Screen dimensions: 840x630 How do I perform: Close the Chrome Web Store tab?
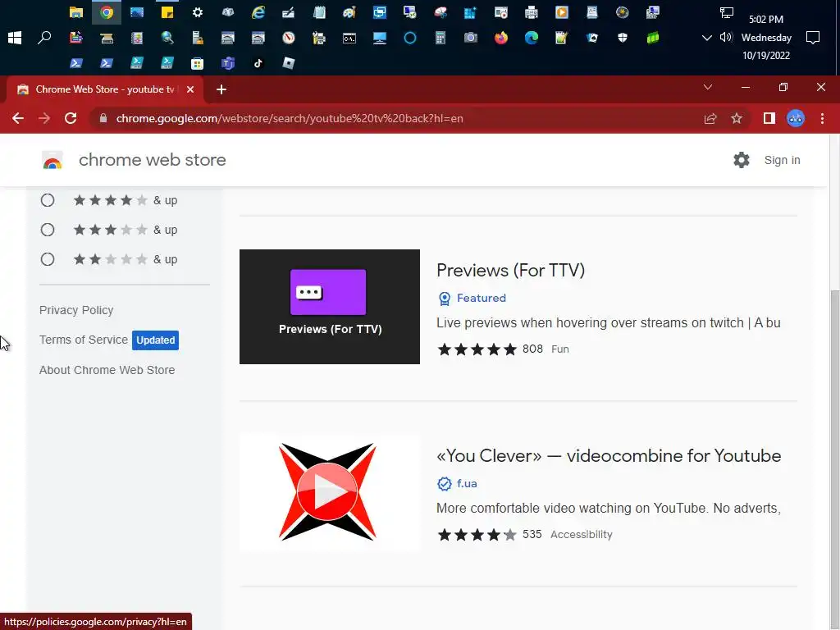coord(190,89)
